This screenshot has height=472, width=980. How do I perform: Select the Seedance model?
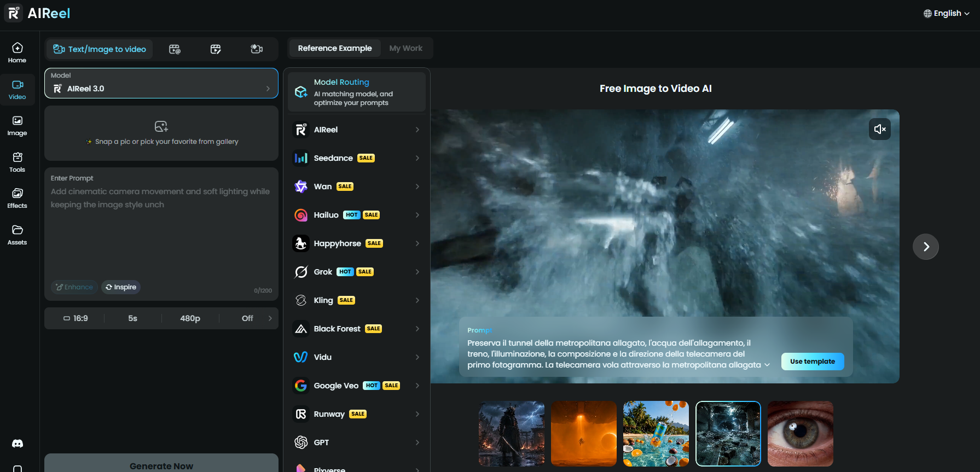[357, 158]
